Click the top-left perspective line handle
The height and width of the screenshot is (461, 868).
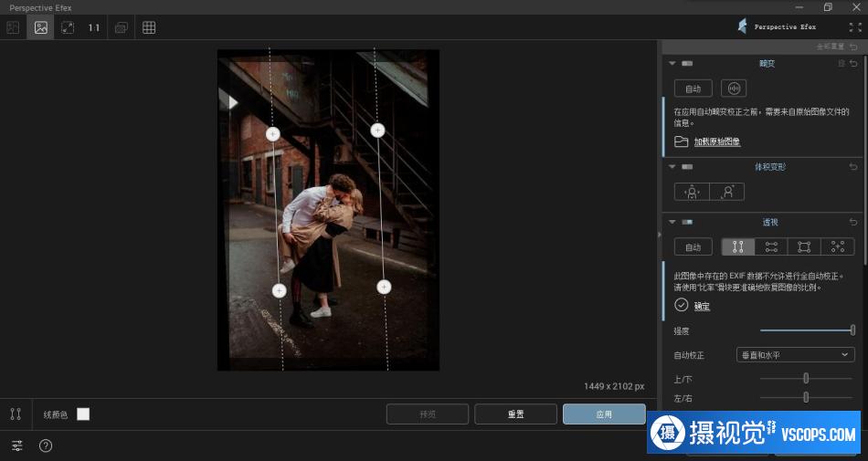click(273, 134)
